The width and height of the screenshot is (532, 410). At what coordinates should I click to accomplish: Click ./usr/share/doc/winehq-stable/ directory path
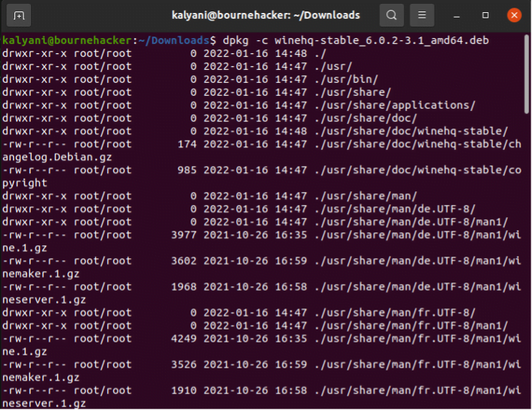click(x=411, y=131)
